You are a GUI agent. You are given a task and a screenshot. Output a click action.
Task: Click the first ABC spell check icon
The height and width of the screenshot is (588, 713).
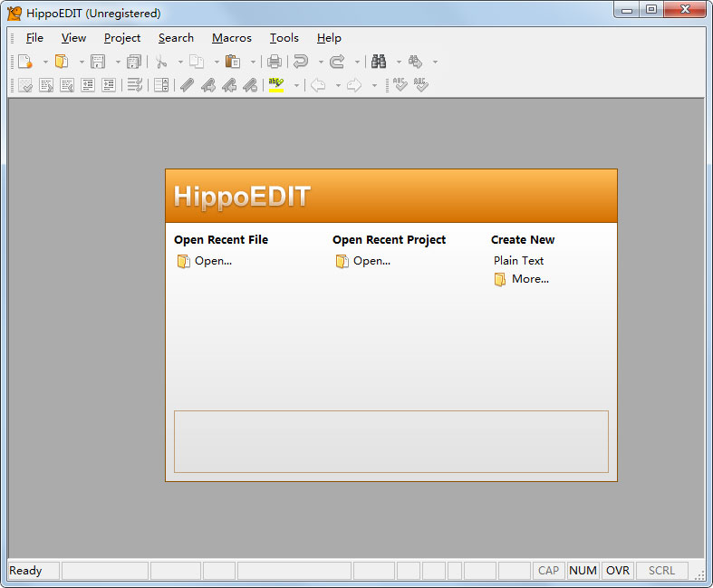click(x=400, y=84)
